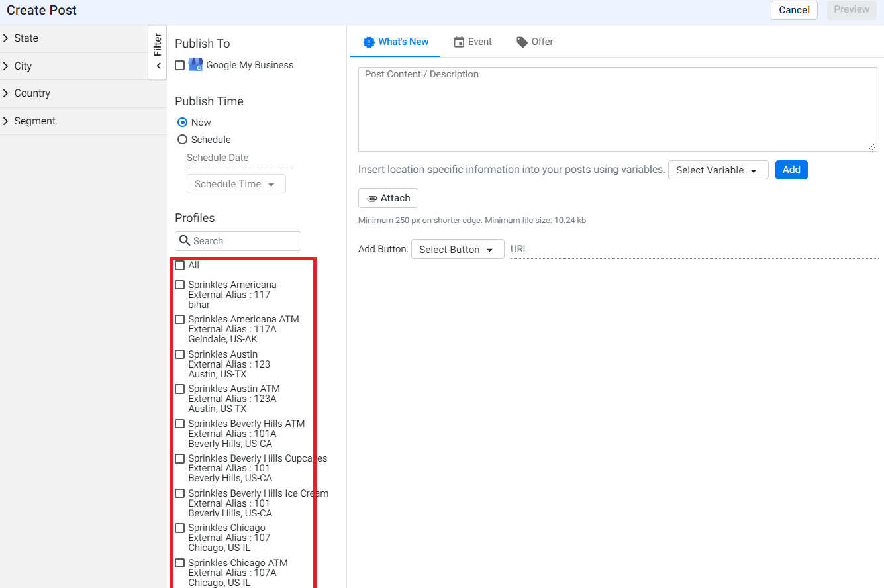
Task: Click the What's New badge icon
Action: click(369, 42)
